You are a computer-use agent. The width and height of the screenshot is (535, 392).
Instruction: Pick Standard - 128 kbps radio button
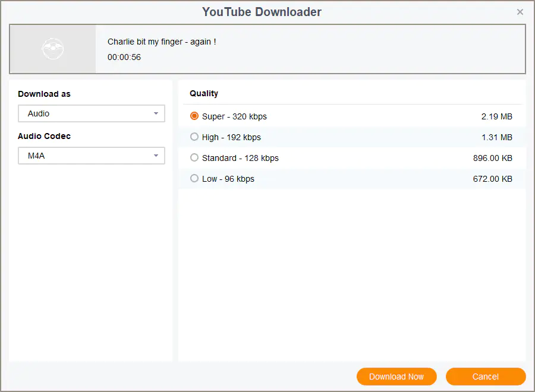194,158
